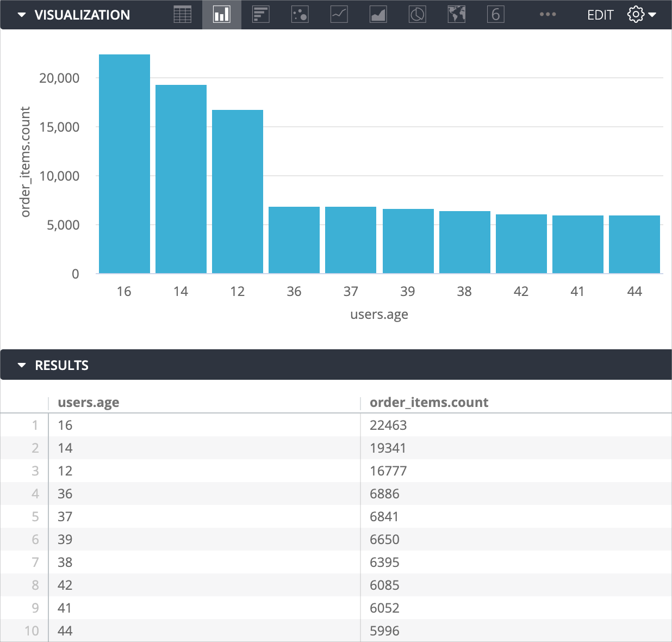Choose the single value visualization icon

tap(496, 15)
